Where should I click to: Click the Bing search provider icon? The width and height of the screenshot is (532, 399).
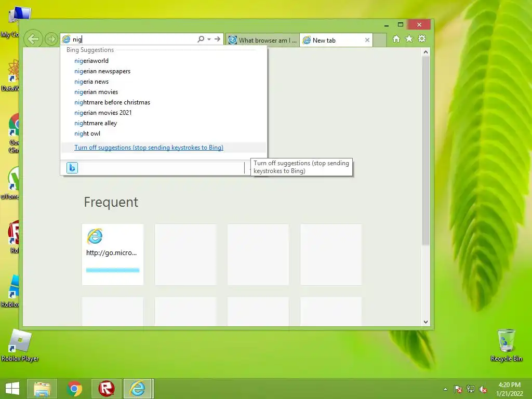click(x=72, y=168)
